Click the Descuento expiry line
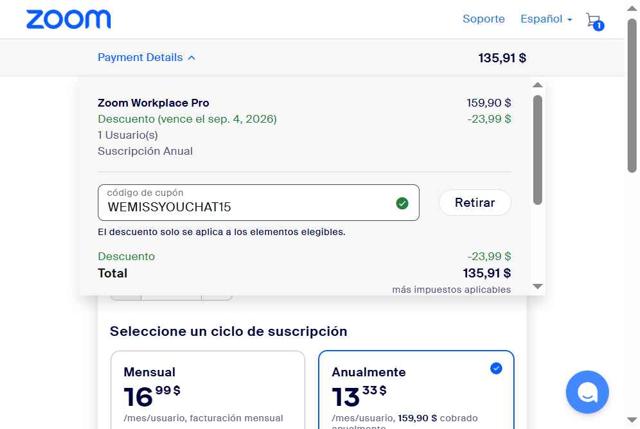Viewport: 640px width, 429px height. pyautogui.click(x=187, y=119)
